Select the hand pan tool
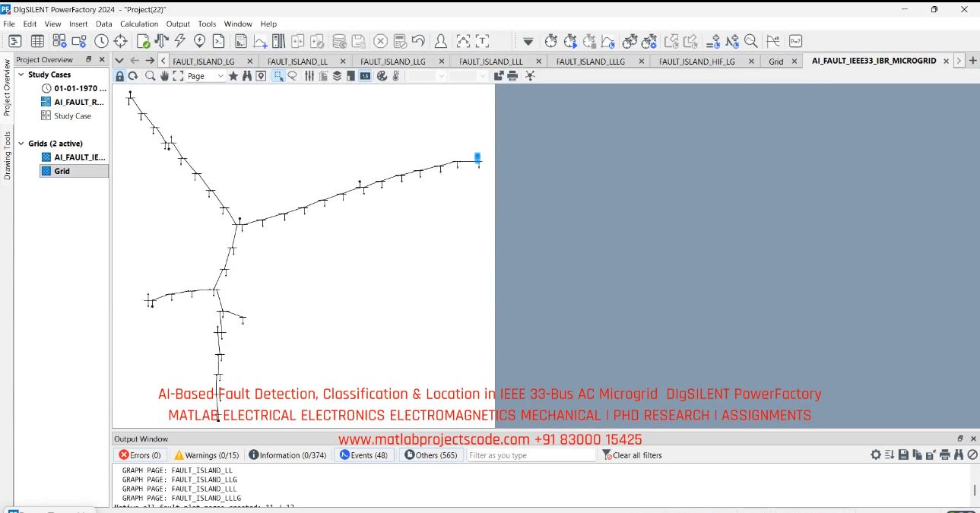Screen dimensions: 980x513 (x=163, y=76)
